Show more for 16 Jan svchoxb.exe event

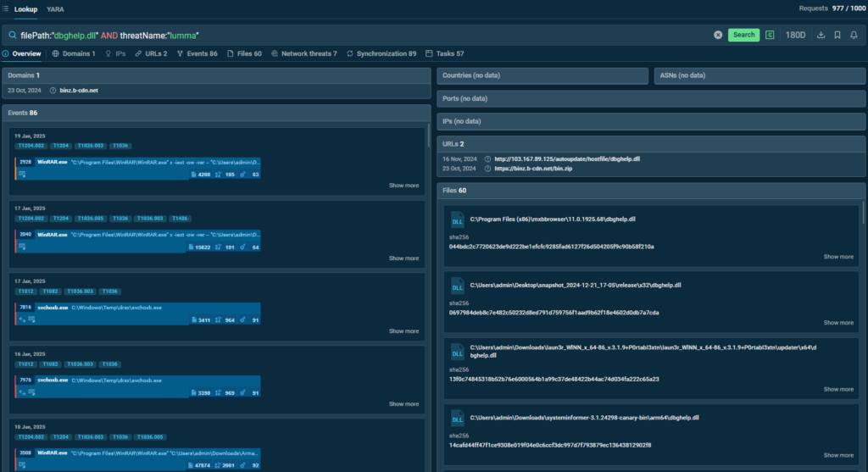(403, 404)
